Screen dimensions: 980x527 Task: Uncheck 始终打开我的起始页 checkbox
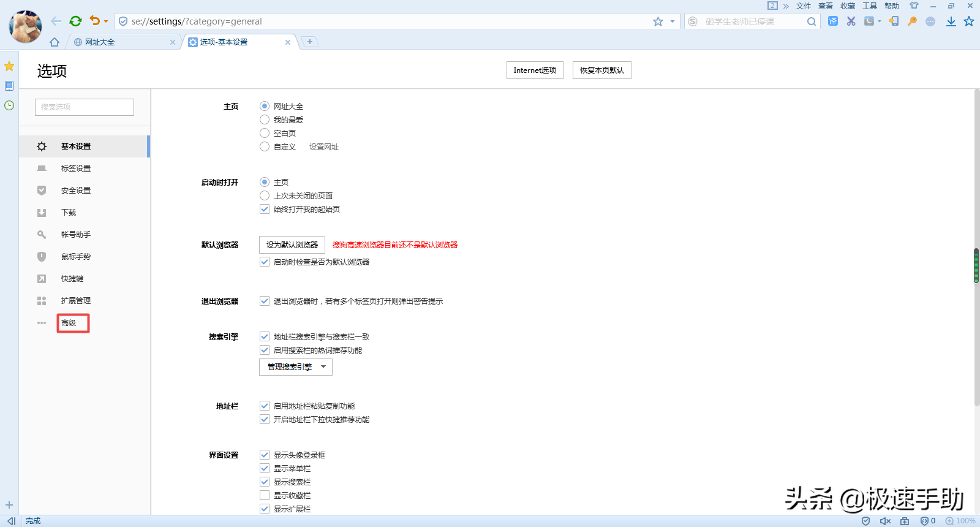coord(265,209)
